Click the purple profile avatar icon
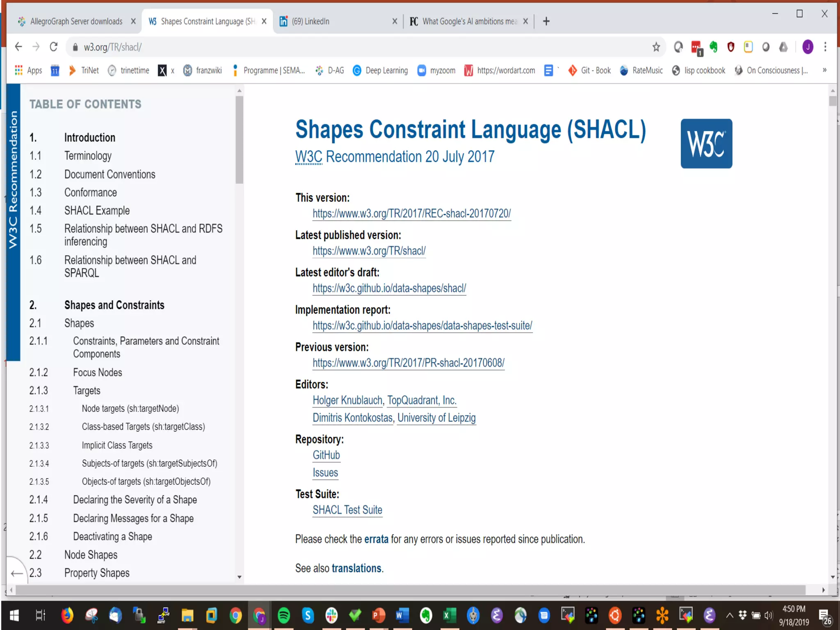Image resolution: width=840 pixels, height=630 pixels. (x=808, y=47)
